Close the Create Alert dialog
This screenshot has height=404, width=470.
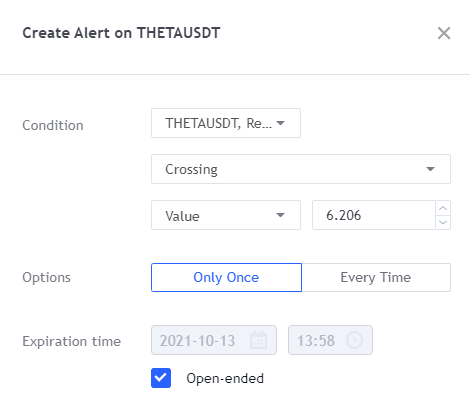click(x=444, y=33)
